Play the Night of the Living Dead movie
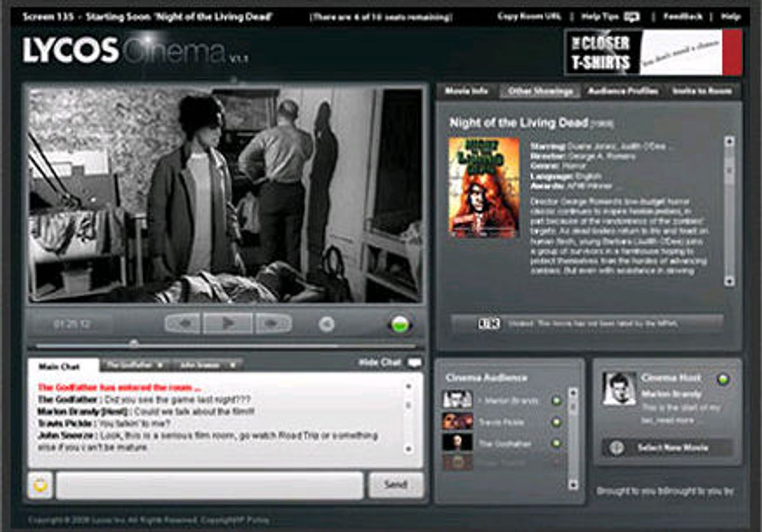Screen dimensions: 762x532 click(227, 324)
